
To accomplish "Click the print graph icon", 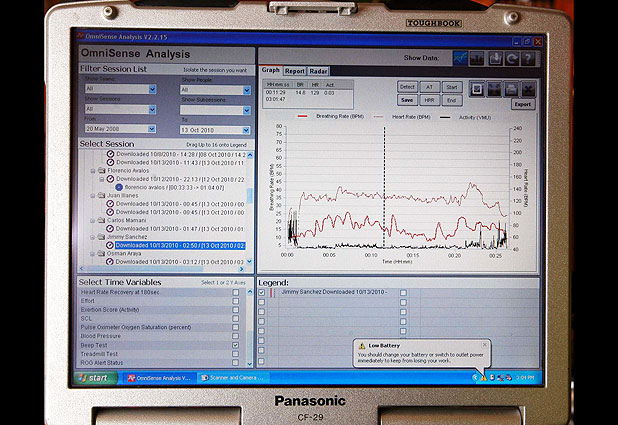I will click(x=512, y=89).
